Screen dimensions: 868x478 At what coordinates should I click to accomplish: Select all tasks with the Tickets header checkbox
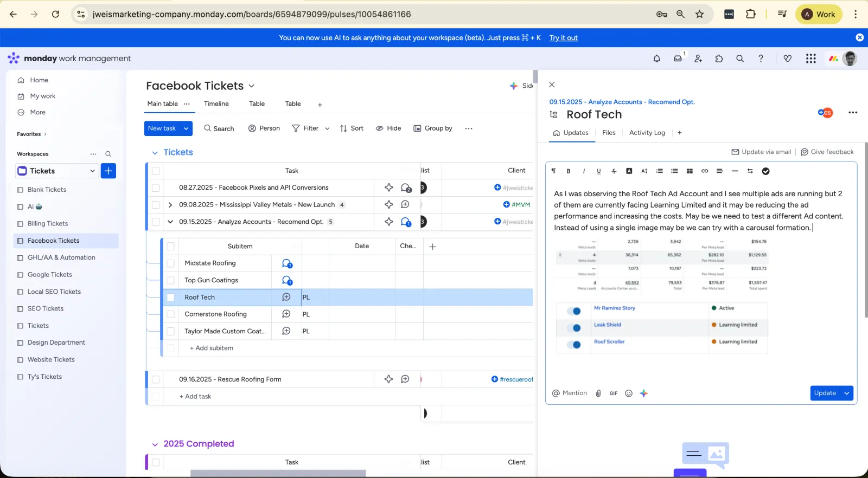coord(156,171)
